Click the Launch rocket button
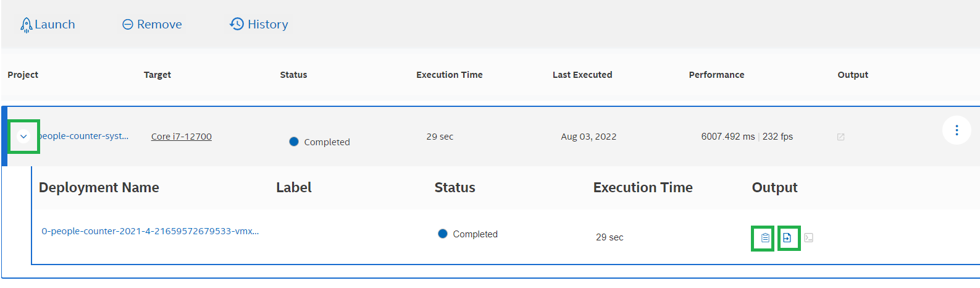This screenshot has width=980, height=288. click(x=48, y=25)
